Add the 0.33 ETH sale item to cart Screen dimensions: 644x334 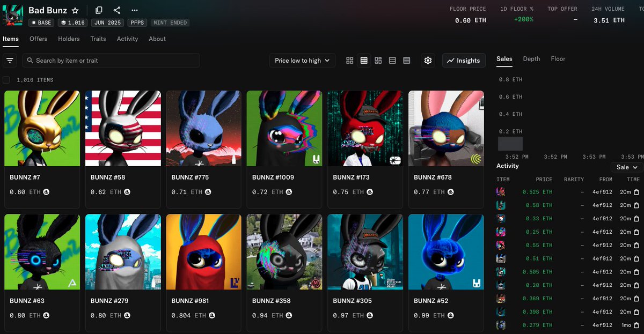(x=636, y=219)
